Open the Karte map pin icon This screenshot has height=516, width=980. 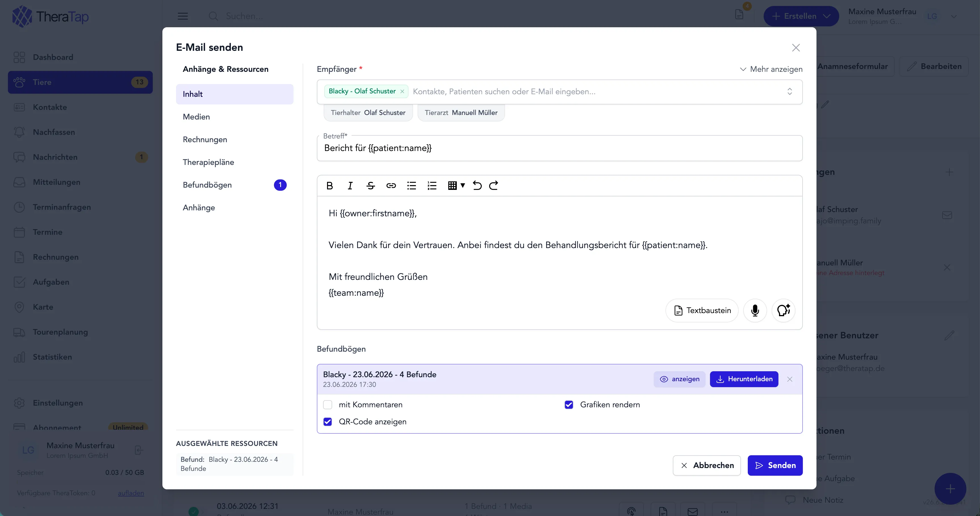[19, 307]
